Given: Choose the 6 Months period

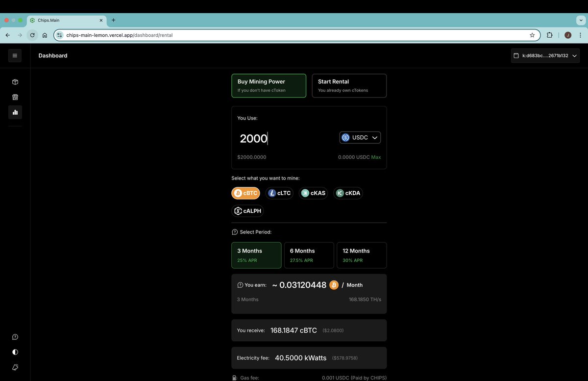Looking at the screenshot, I should [309, 255].
